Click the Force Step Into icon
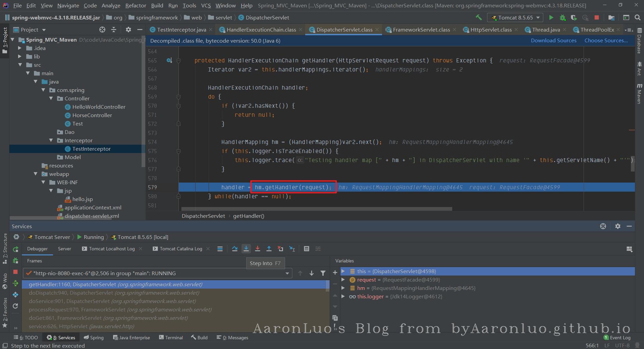 coord(258,249)
